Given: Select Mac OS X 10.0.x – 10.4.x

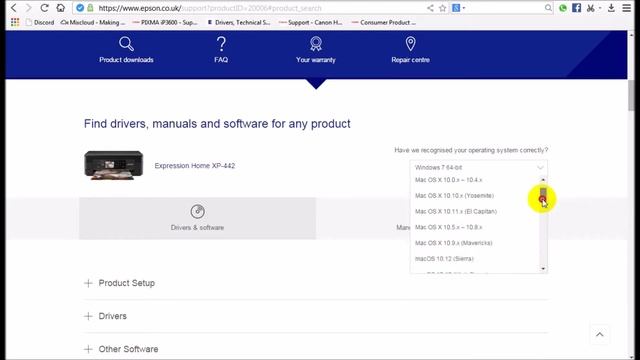Looking at the screenshot, I should click(x=449, y=180).
